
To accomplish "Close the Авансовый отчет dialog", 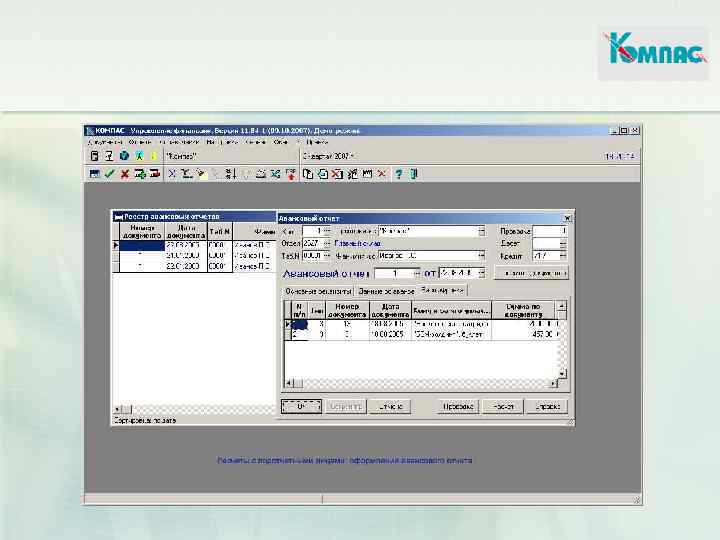I will pyautogui.click(x=568, y=218).
